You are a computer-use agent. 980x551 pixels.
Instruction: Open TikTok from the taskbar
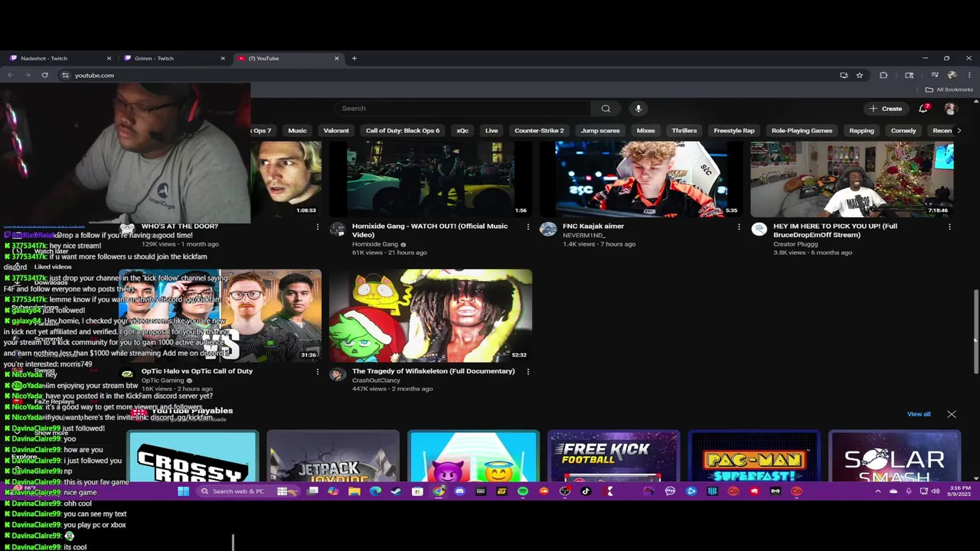(x=586, y=491)
